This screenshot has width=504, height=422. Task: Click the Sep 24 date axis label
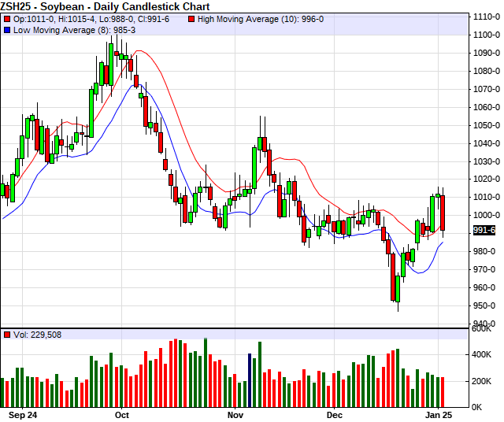click(20, 413)
